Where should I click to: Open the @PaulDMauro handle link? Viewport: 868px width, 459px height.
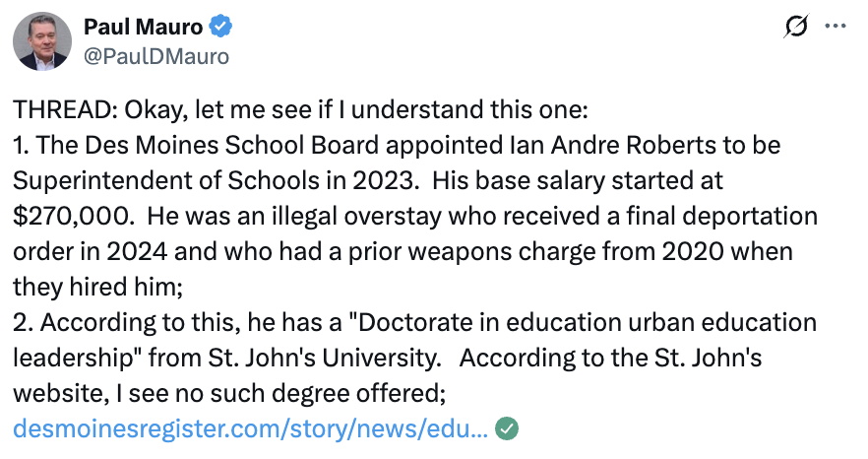pos(156,56)
